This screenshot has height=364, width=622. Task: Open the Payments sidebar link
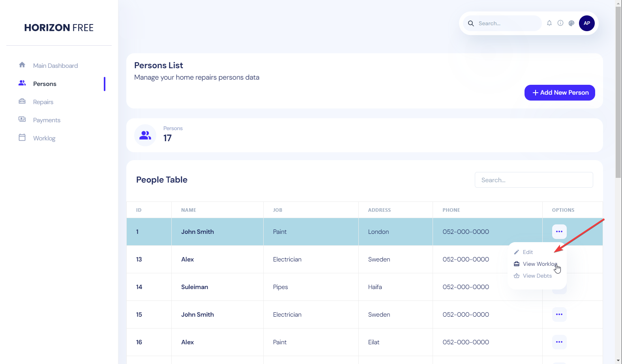pyautogui.click(x=47, y=120)
